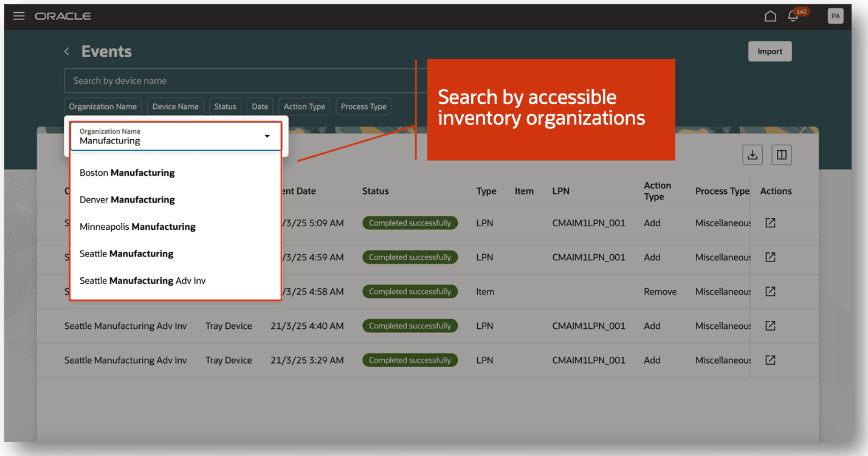
Task: Click Tray Device in the 3:29 AM row
Action: pos(229,361)
